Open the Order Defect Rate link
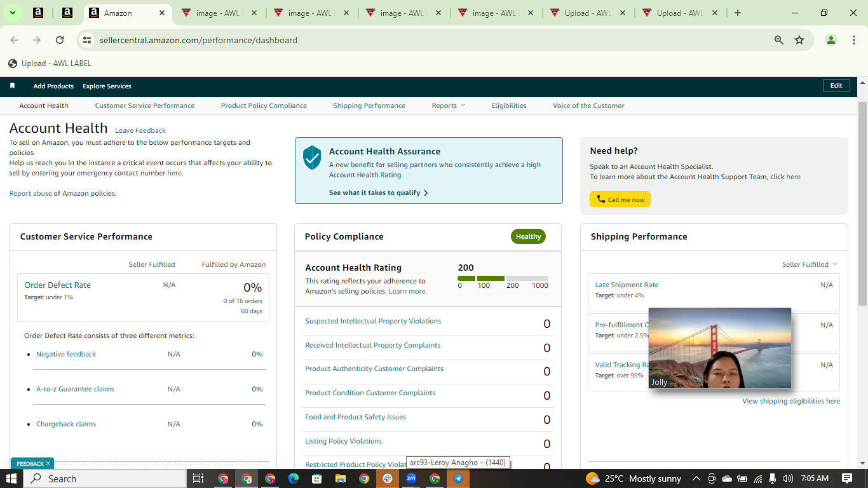868x488 pixels. coord(57,285)
